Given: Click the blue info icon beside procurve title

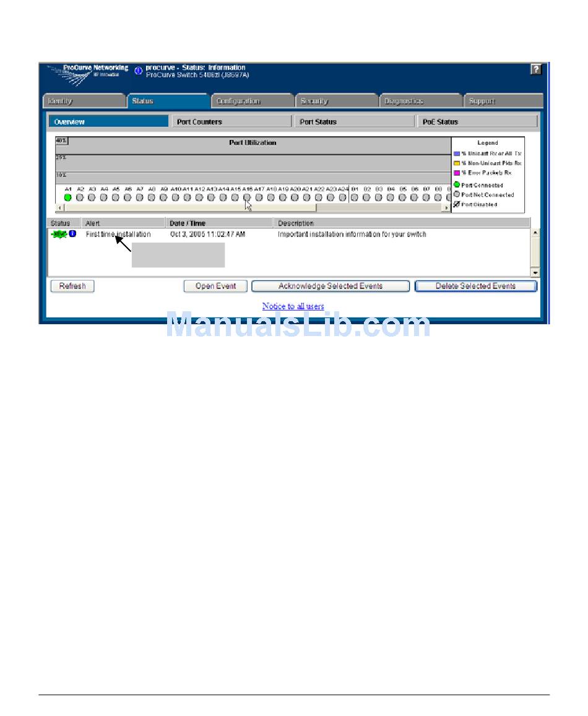Looking at the screenshot, I should point(138,71).
